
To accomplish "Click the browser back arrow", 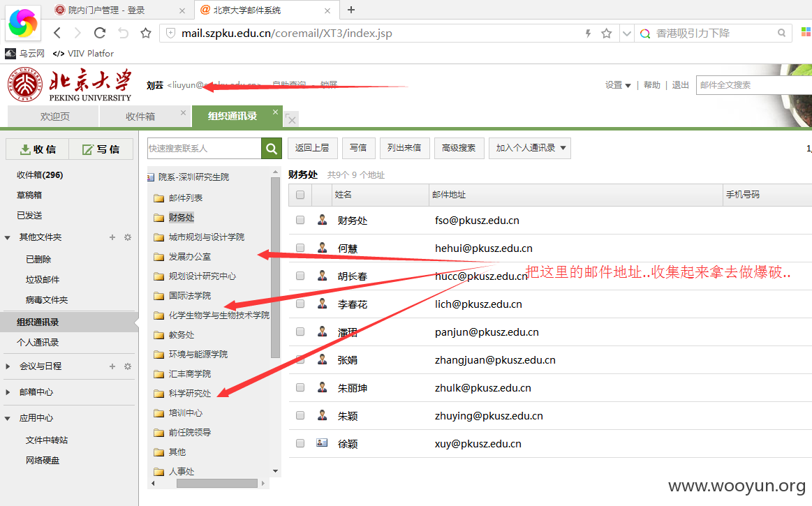I will (x=57, y=33).
